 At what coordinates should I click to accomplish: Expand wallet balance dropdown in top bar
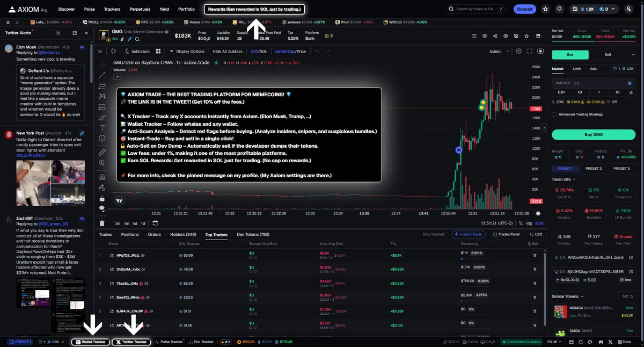pos(613,9)
